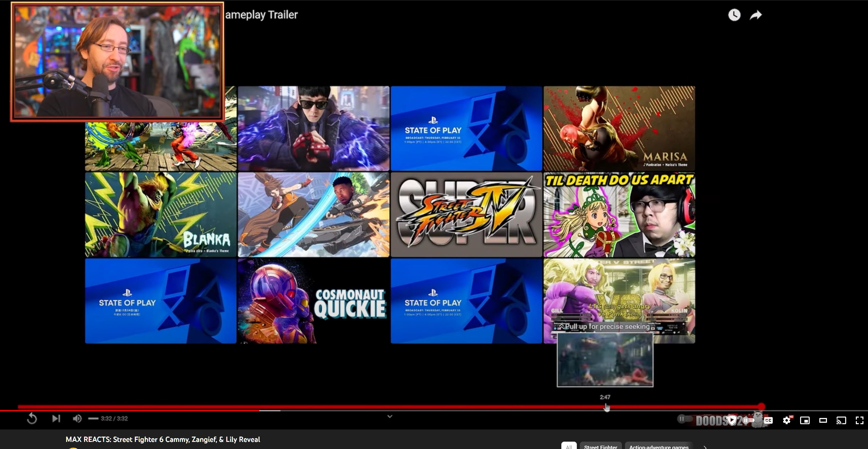This screenshot has width=868, height=449.
Task: Mute the video volume
Action: [77, 419]
